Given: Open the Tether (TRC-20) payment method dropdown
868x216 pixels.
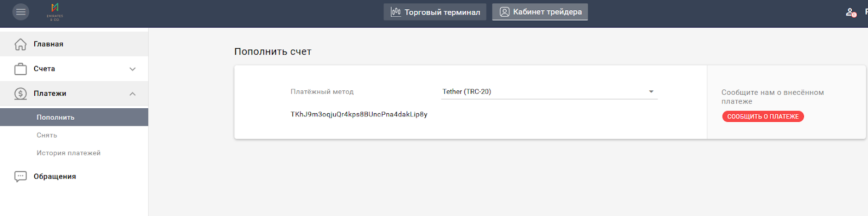Looking at the screenshot, I should (x=550, y=91).
